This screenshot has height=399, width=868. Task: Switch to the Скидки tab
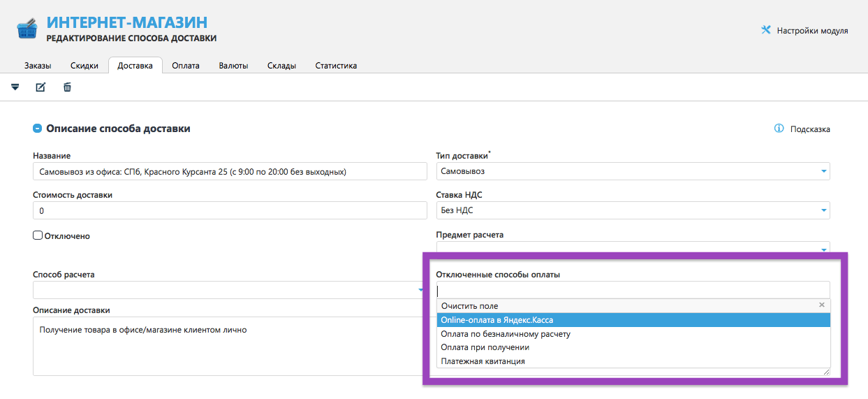84,66
